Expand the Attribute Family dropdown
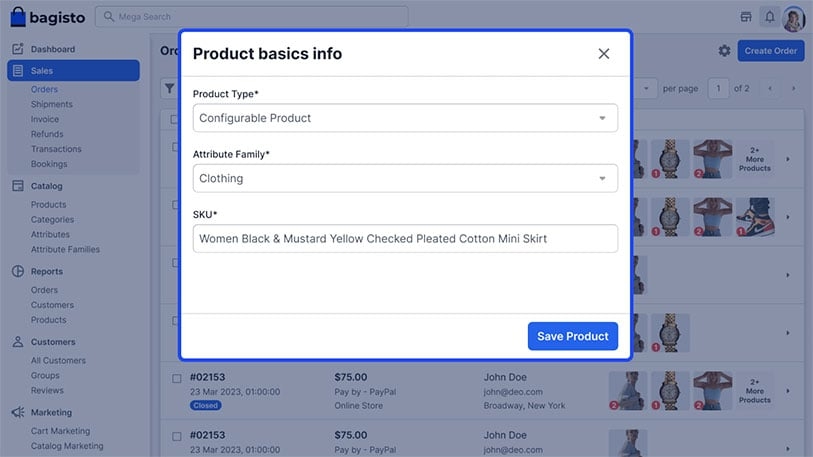This screenshot has height=457, width=813. [405, 178]
